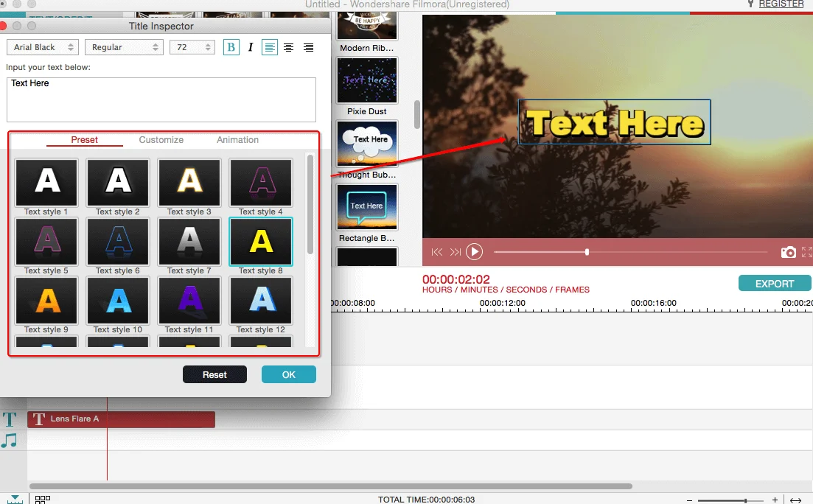The image size is (813, 504).
Task: Click the Reset button
Action: 214,374
